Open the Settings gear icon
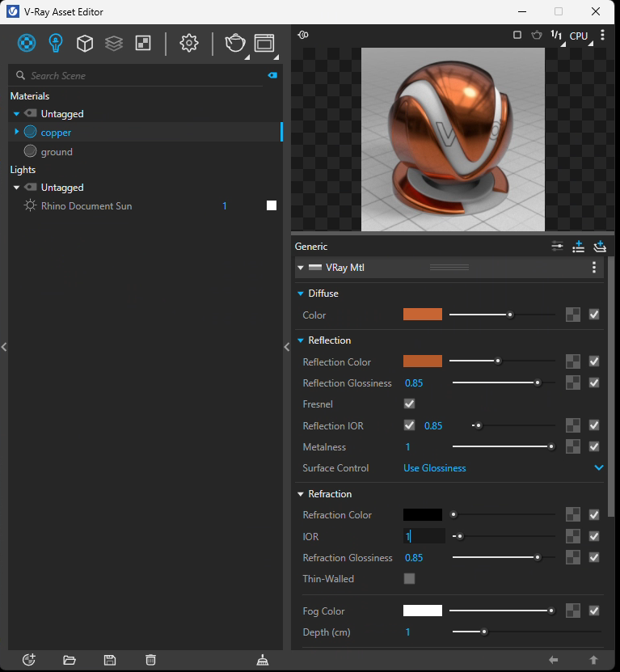 (x=189, y=44)
